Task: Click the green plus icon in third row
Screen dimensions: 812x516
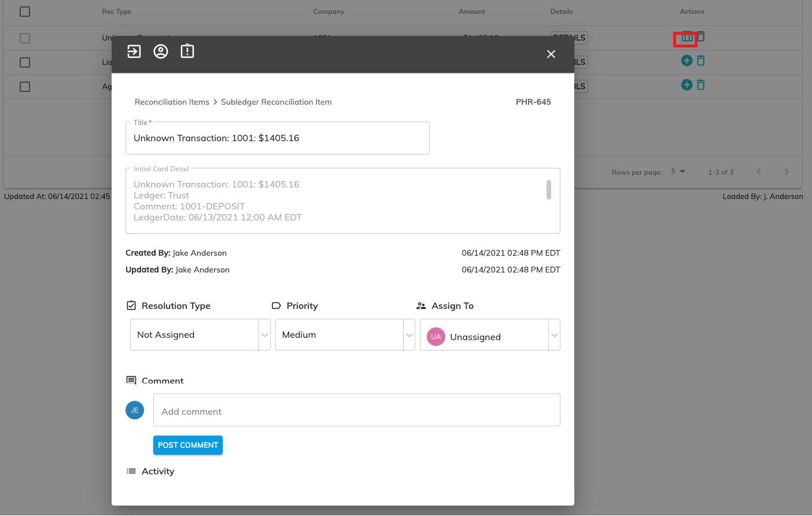Action: pyautogui.click(x=686, y=85)
